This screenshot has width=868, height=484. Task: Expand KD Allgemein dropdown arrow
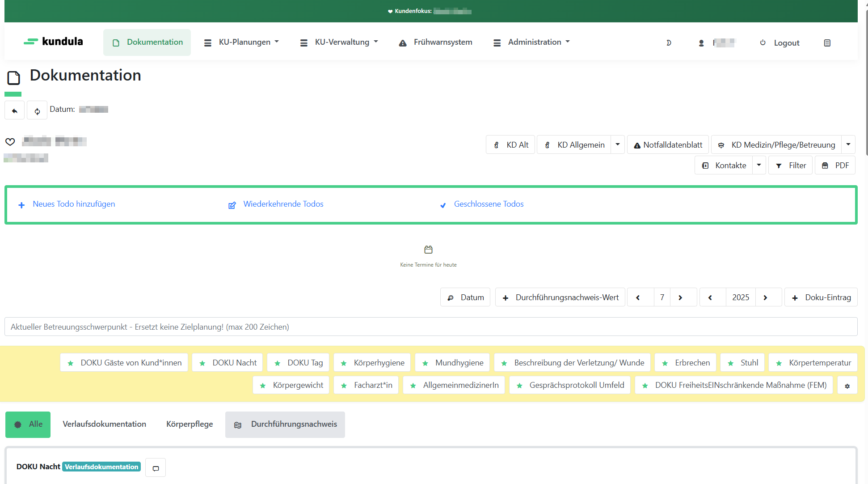[618, 144]
